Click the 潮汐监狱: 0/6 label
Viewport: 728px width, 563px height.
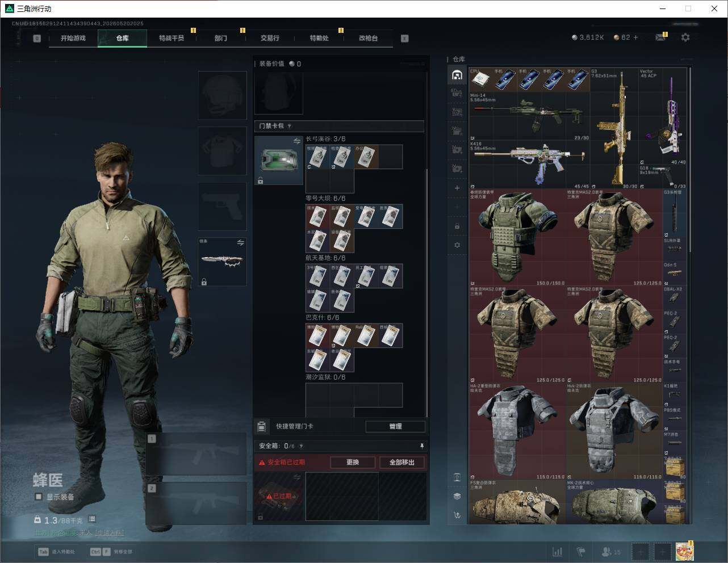[x=325, y=377]
